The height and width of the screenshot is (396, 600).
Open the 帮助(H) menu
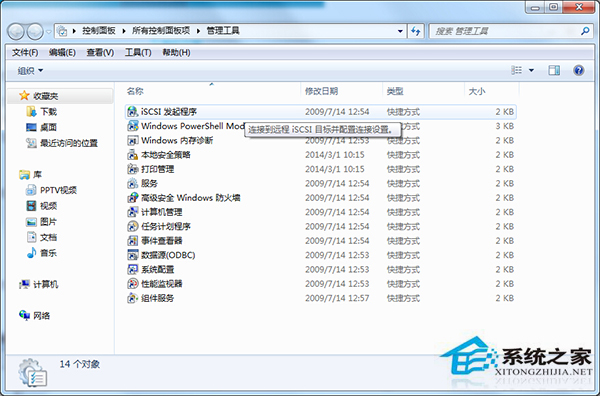click(x=176, y=52)
